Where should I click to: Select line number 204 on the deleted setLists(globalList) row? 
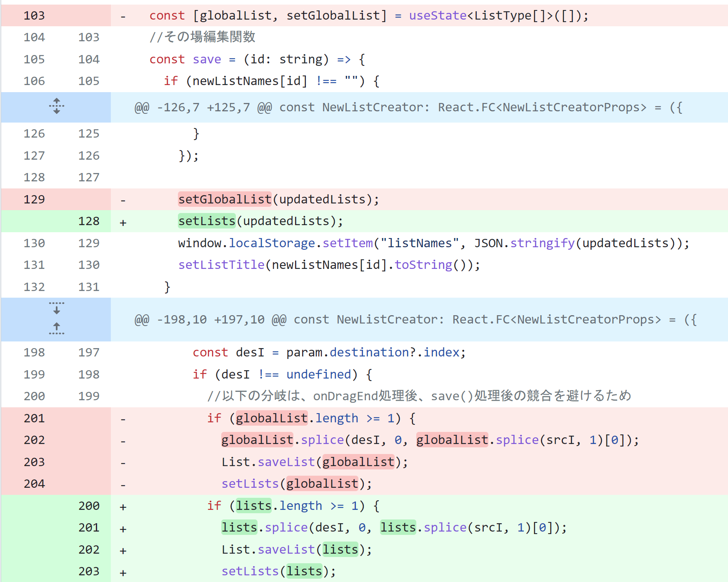(34, 484)
